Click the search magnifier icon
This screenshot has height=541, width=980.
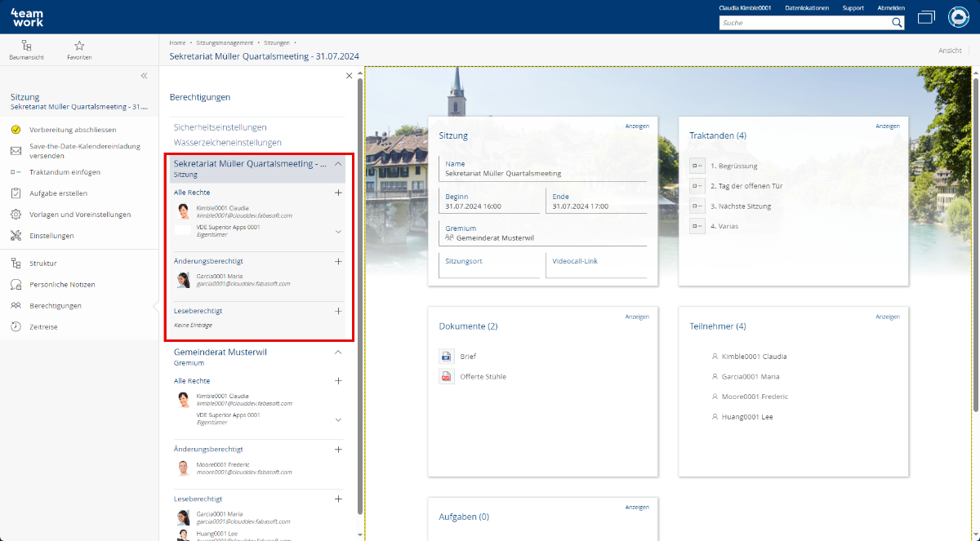tap(897, 23)
